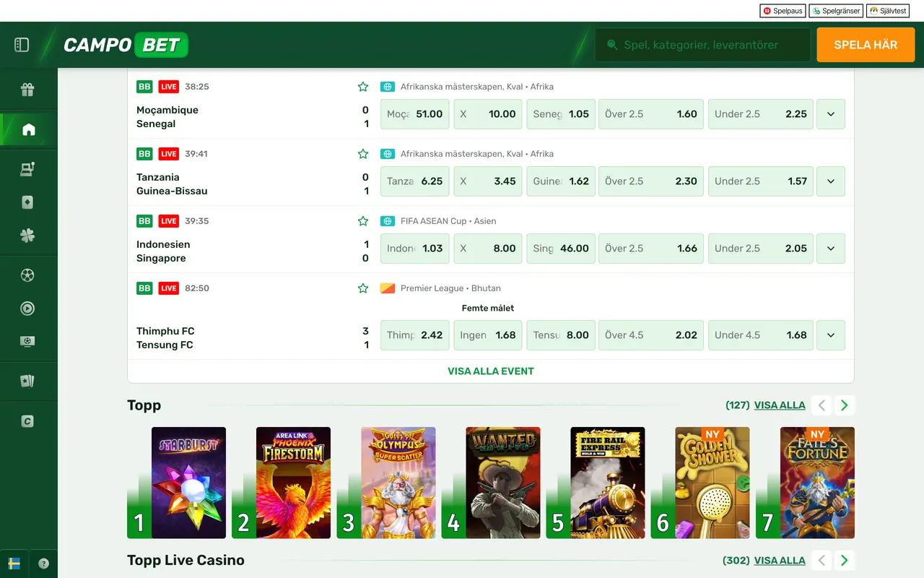Expand more markets for Moçambique vs Senegal
The width and height of the screenshot is (924, 578).
[831, 114]
